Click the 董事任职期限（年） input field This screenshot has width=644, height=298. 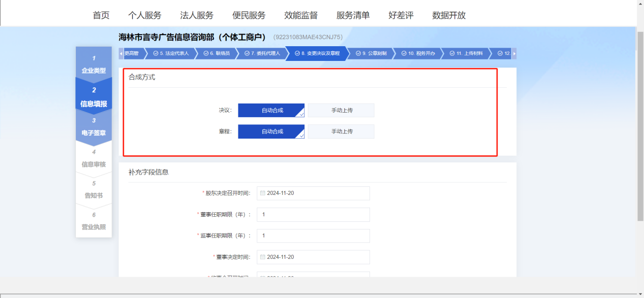313,215
